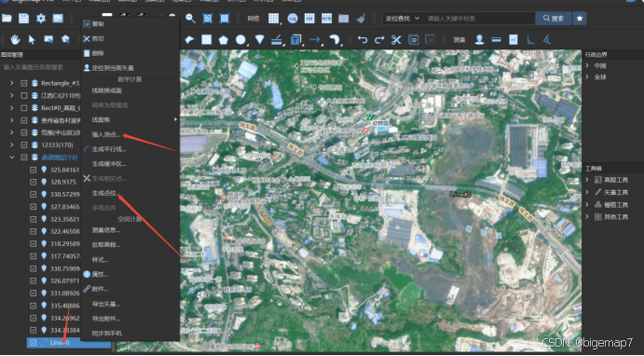Click the globe grid icon
The image size is (644, 356).
pyautogui.click(x=293, y=18)
